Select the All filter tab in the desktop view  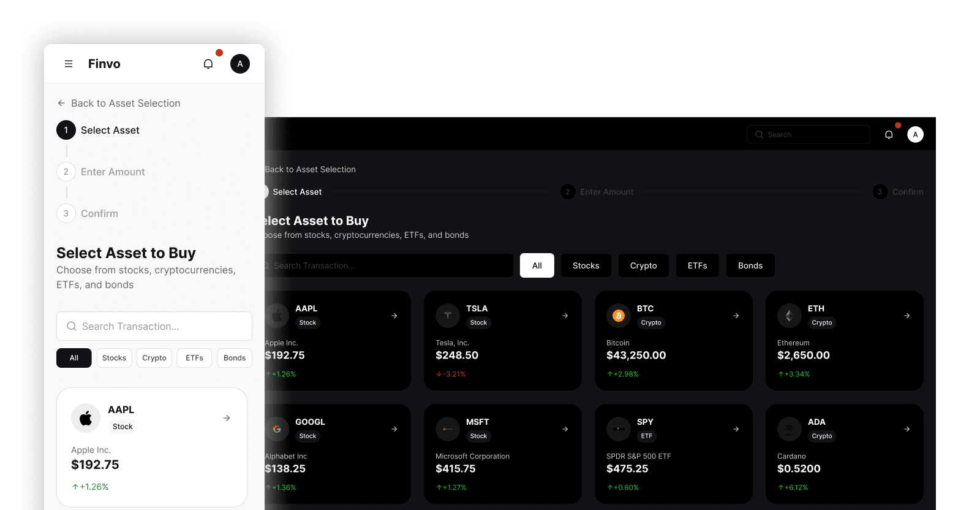coord(537,265)
